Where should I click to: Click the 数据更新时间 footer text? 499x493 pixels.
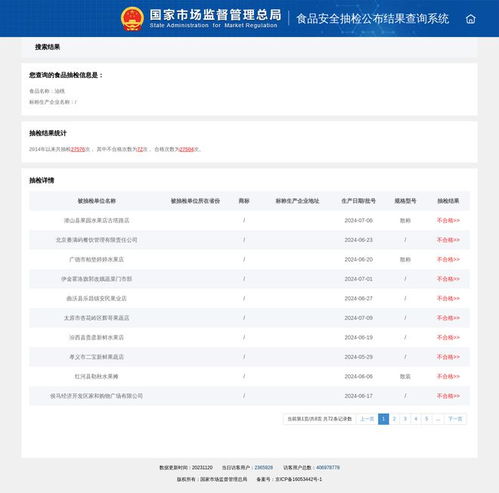click(186, 468)
